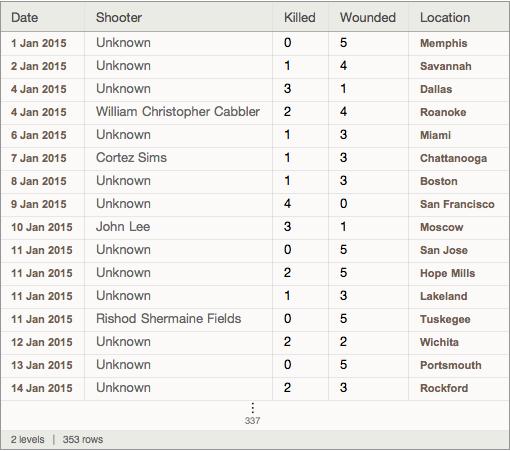The width and height of the screenshot is (510, 451).
Task: Click the Location column header
Action: pyautogui.click(x=445, y=17)
